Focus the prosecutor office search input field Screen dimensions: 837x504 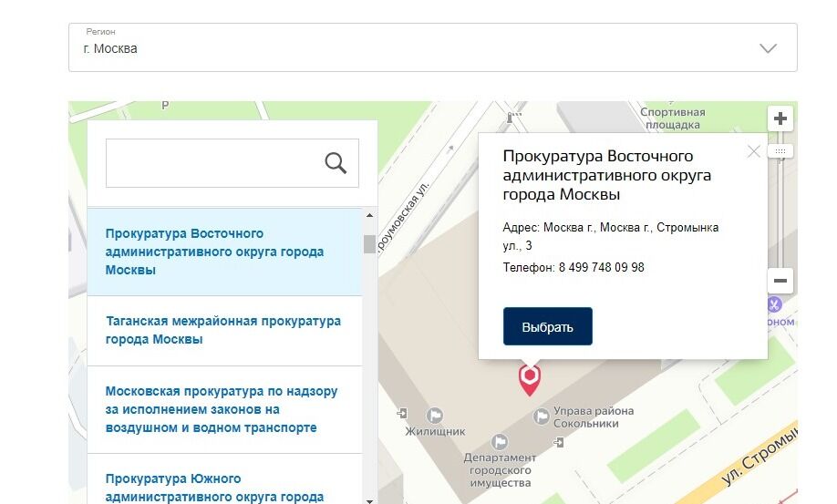[232, 163]
